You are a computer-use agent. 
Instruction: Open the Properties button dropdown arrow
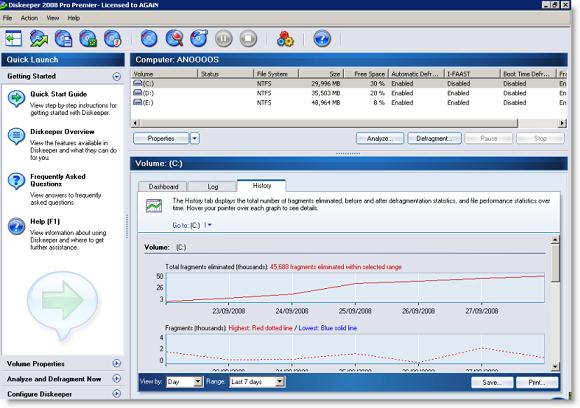pos(195,138)
